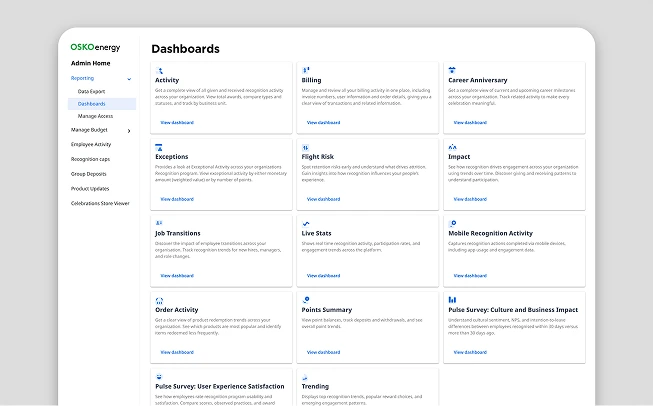Click the Activity card title
The width and height of the screenshot is (653, 406).
[167, 80]
